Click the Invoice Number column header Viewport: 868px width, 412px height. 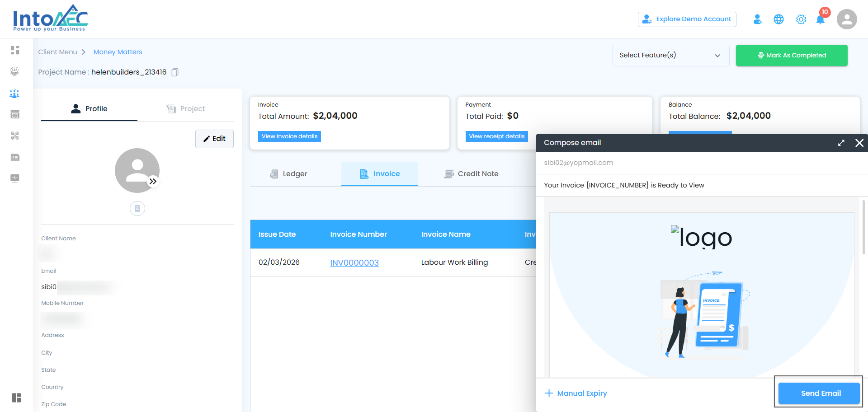tap(359, 234)
